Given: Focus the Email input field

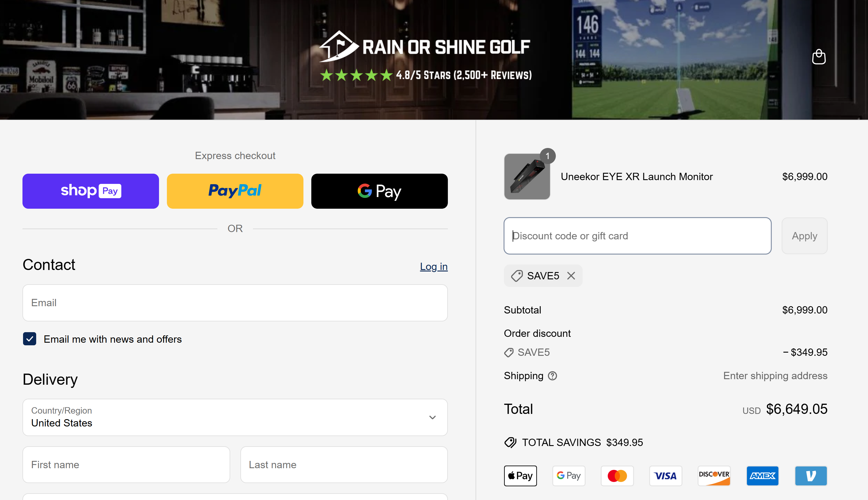Looking at the screenshot, I should 235,303.
